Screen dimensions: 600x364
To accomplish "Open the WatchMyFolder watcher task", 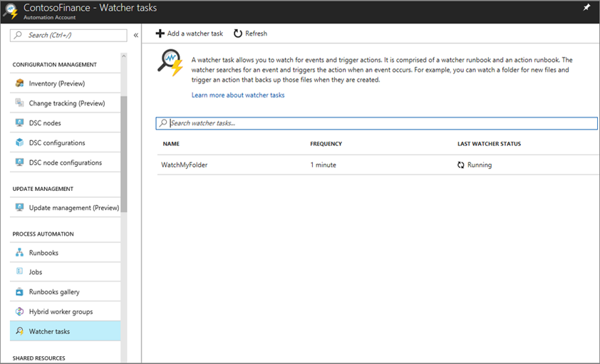I will [x=184, y=165].
